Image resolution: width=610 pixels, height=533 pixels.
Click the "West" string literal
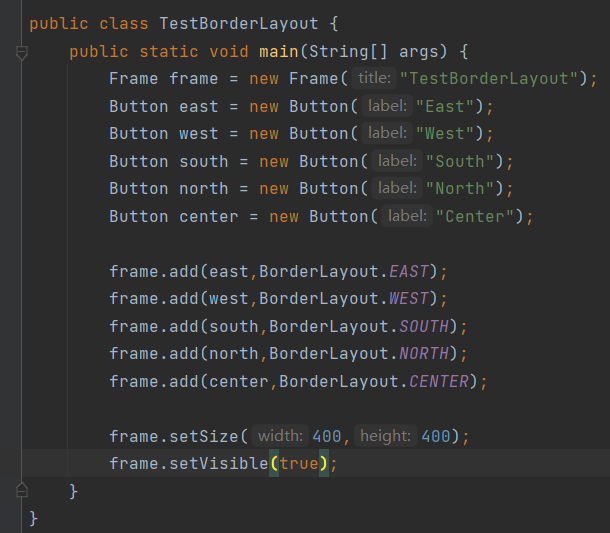pos(445,133)
